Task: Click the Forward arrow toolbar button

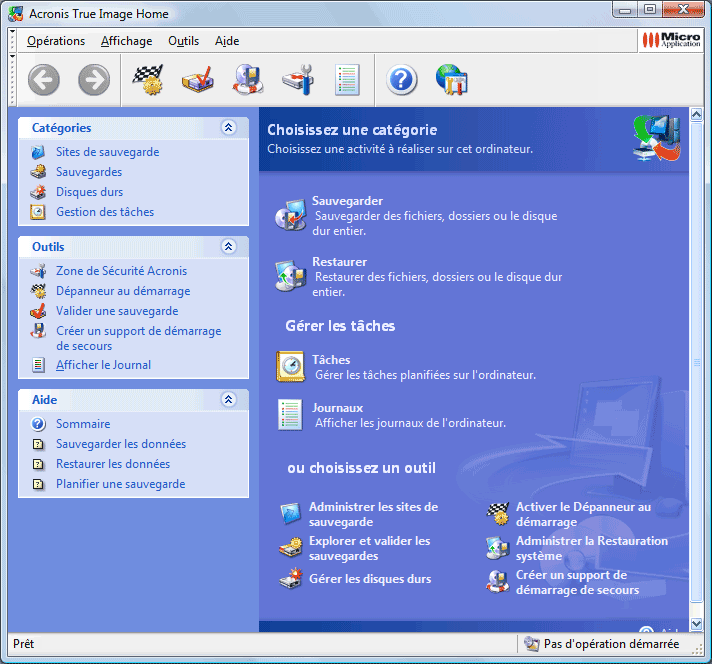Action: 94,79
